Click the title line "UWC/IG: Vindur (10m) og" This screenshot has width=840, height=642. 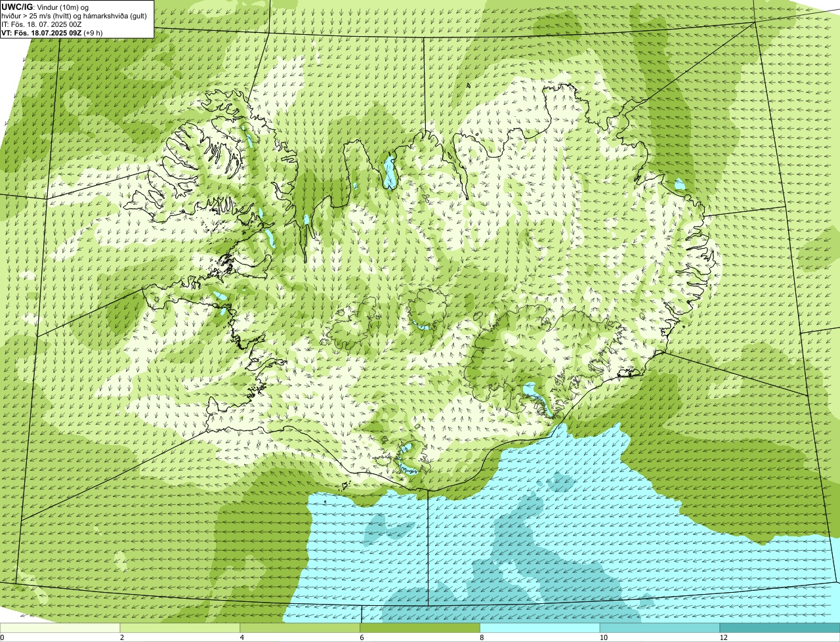tap(45, 7)
